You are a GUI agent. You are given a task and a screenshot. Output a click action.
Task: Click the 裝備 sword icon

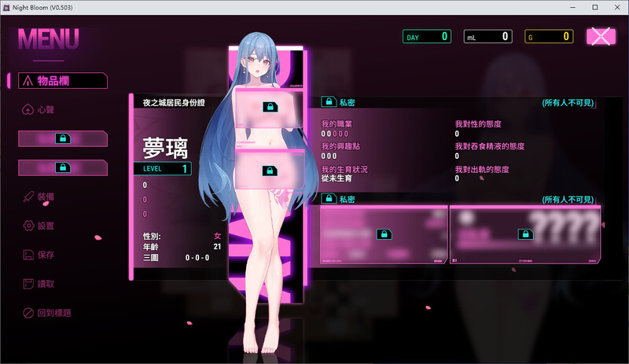(28, 197)
